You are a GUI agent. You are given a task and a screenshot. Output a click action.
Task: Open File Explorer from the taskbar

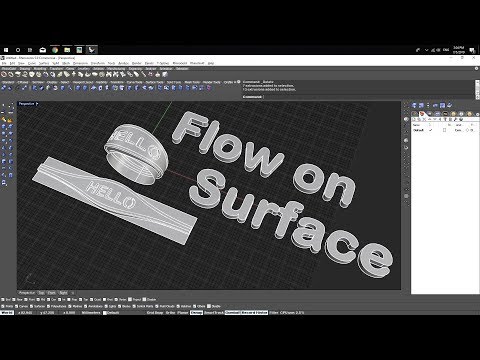[67, 50]
